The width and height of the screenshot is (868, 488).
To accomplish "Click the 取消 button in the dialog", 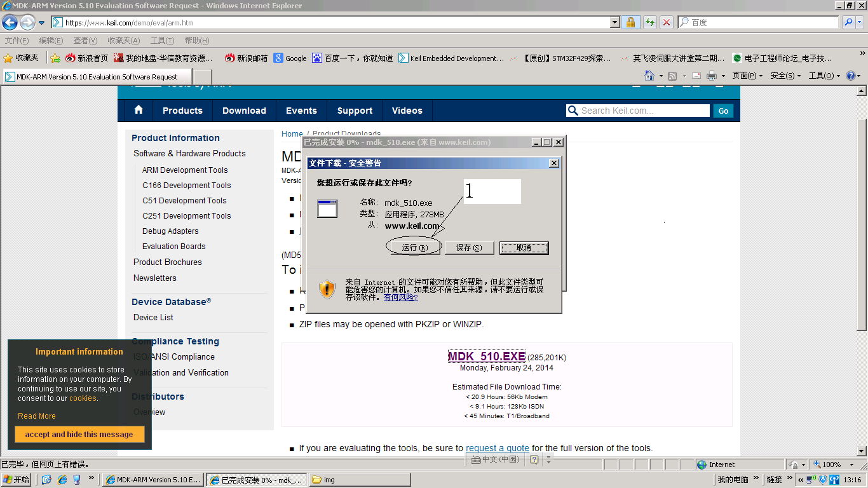I will 524,248.
